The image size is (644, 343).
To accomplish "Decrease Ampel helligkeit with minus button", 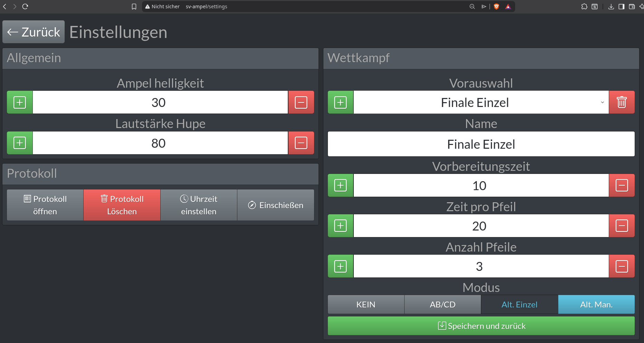I will (x=301, y=102).
